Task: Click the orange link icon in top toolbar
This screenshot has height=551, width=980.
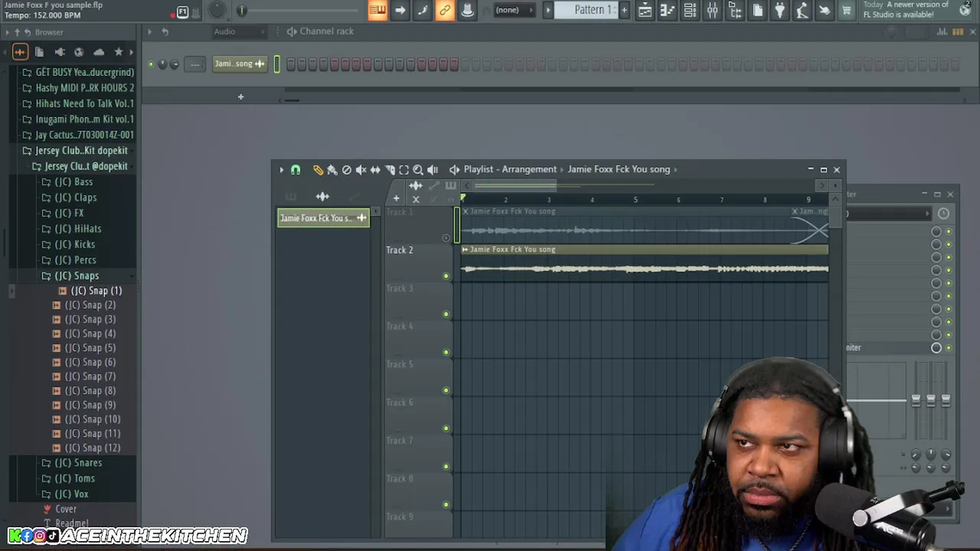Action: [445, 10]
